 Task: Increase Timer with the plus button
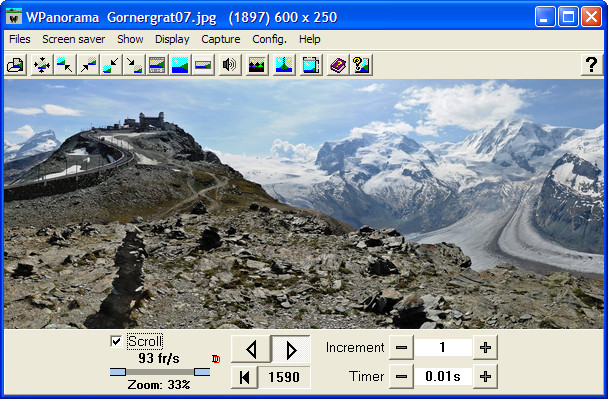(485, 376)
